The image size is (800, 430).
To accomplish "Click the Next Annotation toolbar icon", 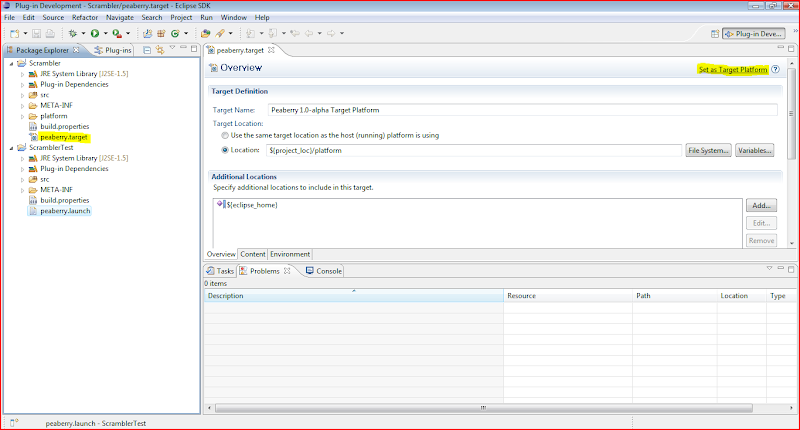I will point(251,34).
